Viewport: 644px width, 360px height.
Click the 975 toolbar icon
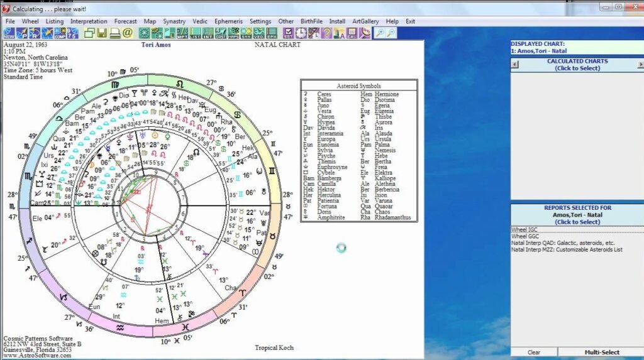point(73,33)
